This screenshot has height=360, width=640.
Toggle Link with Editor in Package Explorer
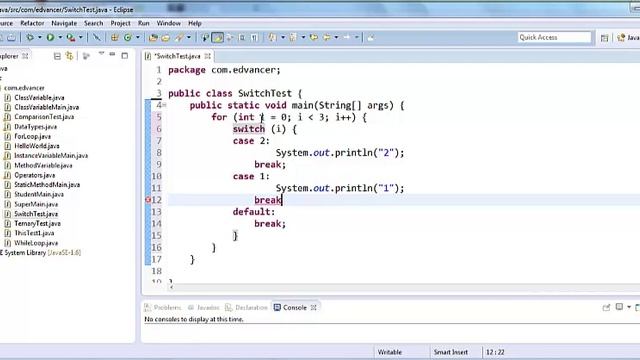[x=69, y=56]
